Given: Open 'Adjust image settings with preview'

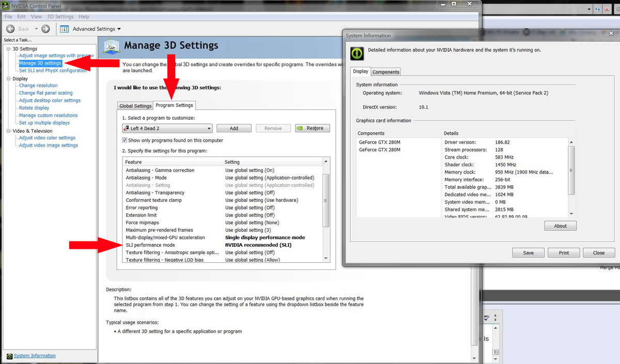Looking at the screenshot, I should click(x=56, y=56).
